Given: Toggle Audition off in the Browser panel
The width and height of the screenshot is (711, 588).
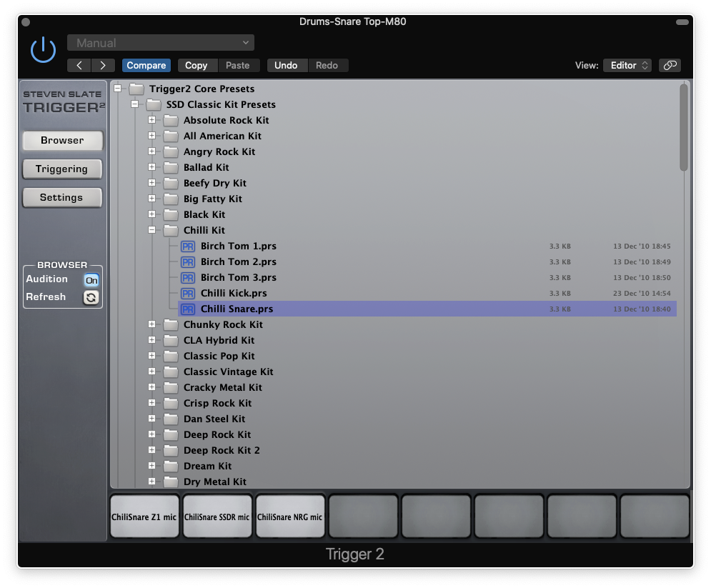Looking at the screenshot, I should (91, 280).
